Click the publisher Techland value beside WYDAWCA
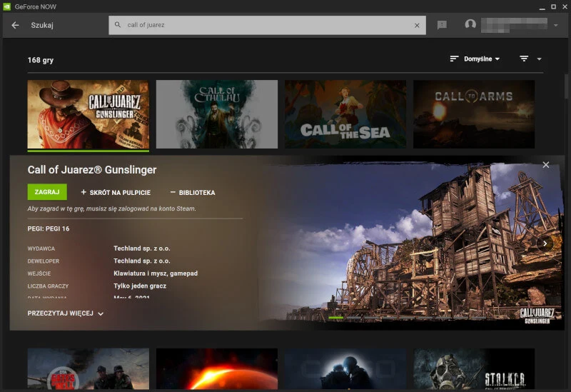The image size is (571, 392). 141,248
